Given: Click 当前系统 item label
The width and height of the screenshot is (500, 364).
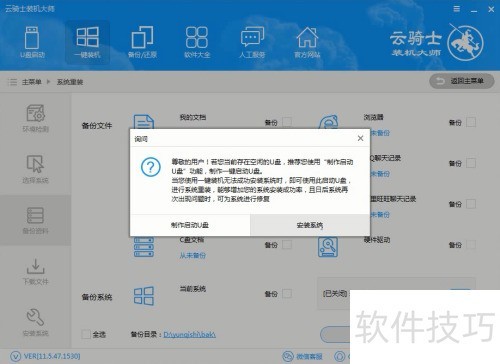Looking at the screenshot, I should (x=193, y=289).
